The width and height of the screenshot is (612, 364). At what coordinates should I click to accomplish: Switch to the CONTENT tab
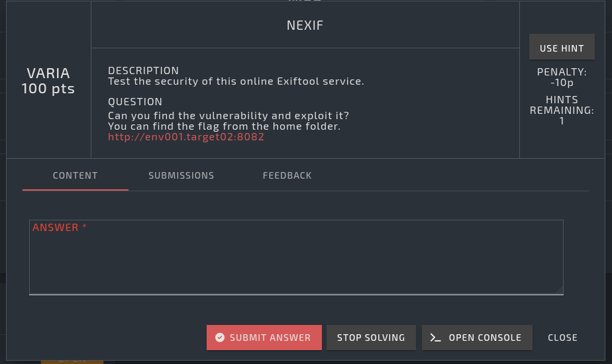coord(76,176)
